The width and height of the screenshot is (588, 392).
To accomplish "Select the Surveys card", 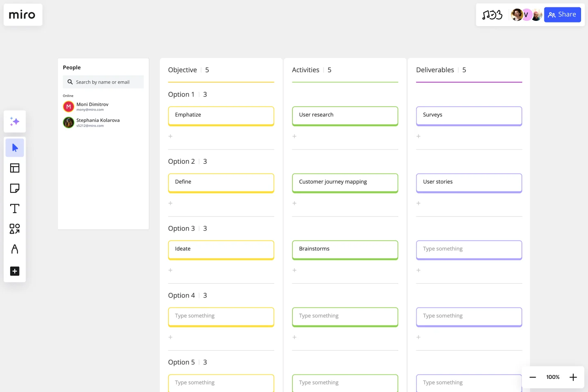I will pos(469,116).
